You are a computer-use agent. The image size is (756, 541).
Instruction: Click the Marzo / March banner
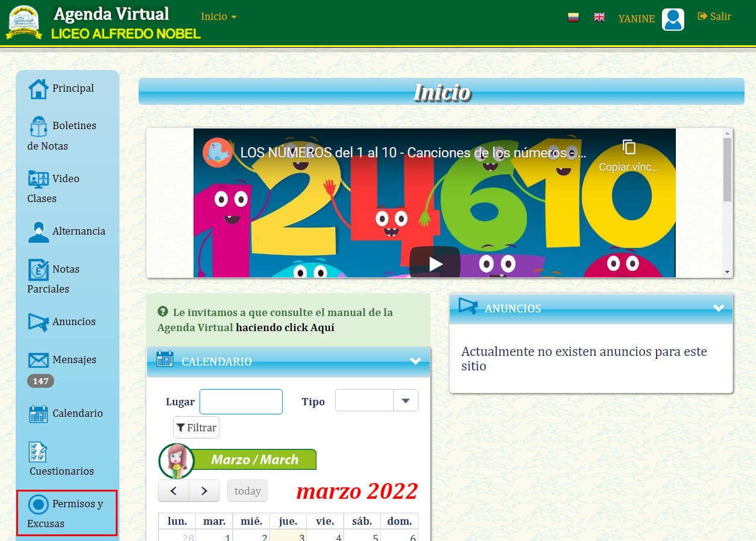[x=254, y=460]
